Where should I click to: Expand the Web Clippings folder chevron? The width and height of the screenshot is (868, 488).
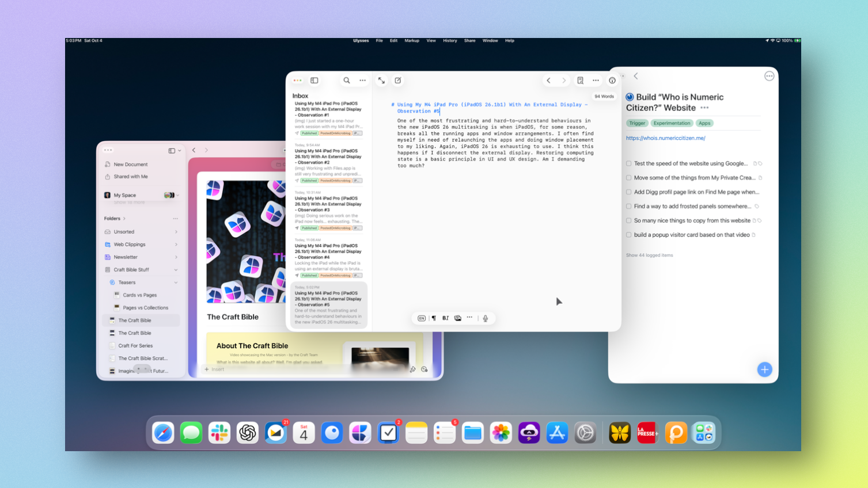176,245
